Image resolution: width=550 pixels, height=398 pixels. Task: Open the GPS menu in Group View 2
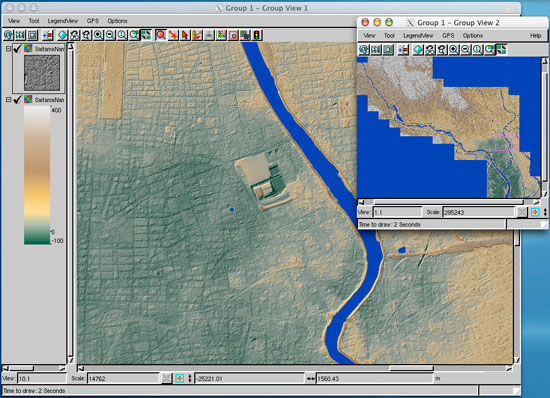(448, 35)
